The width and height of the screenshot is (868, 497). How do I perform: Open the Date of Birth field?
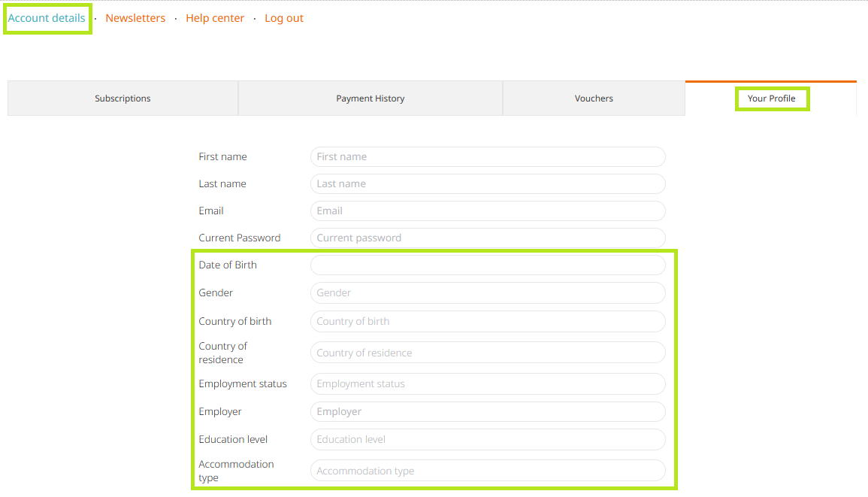[488, 265]
